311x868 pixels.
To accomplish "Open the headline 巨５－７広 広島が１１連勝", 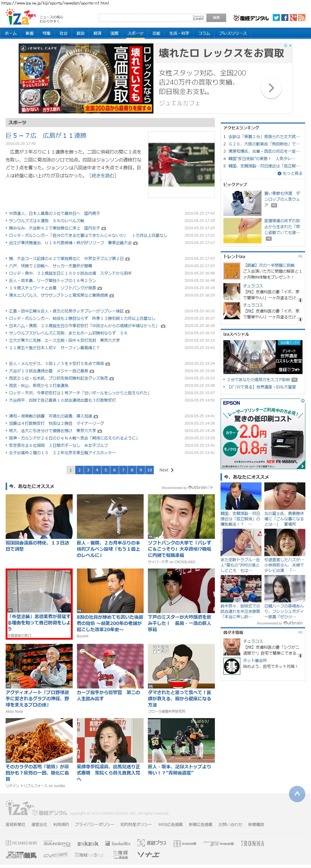I will pyautogui.click(x=46, y=135).
